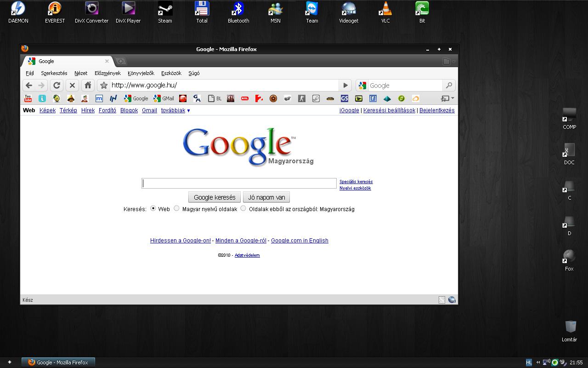Stop page loading with the X toolbar icon
The image size is (588, 368).
[x=72, y=85]
